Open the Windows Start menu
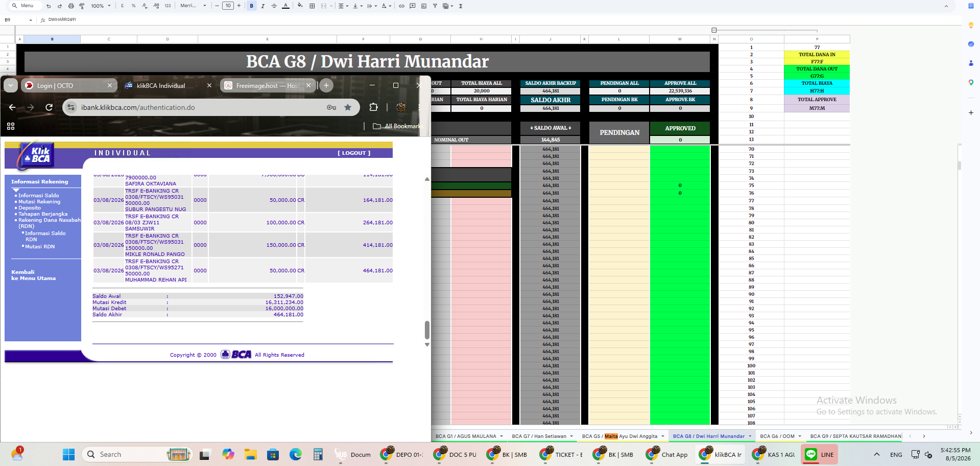Viewport: 980px width, 466px height. 68,454
